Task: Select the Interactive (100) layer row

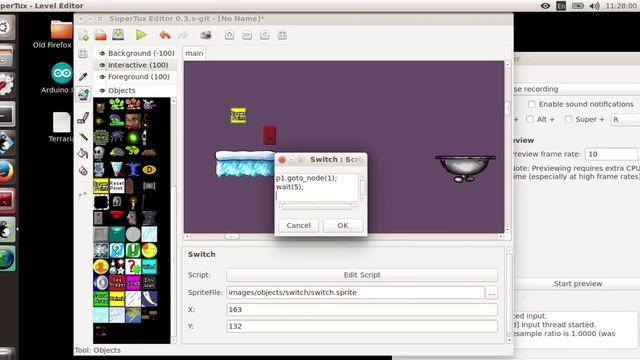Action: pos(135,65)
